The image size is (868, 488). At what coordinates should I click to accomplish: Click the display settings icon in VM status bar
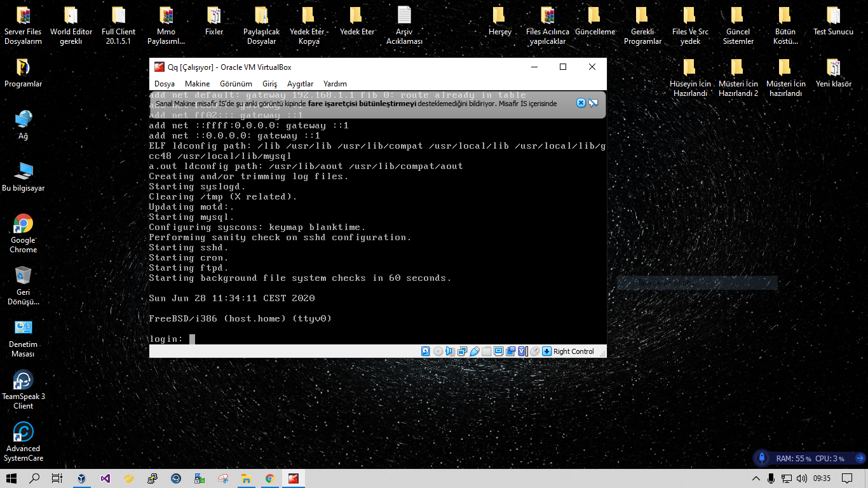(499, 351)
